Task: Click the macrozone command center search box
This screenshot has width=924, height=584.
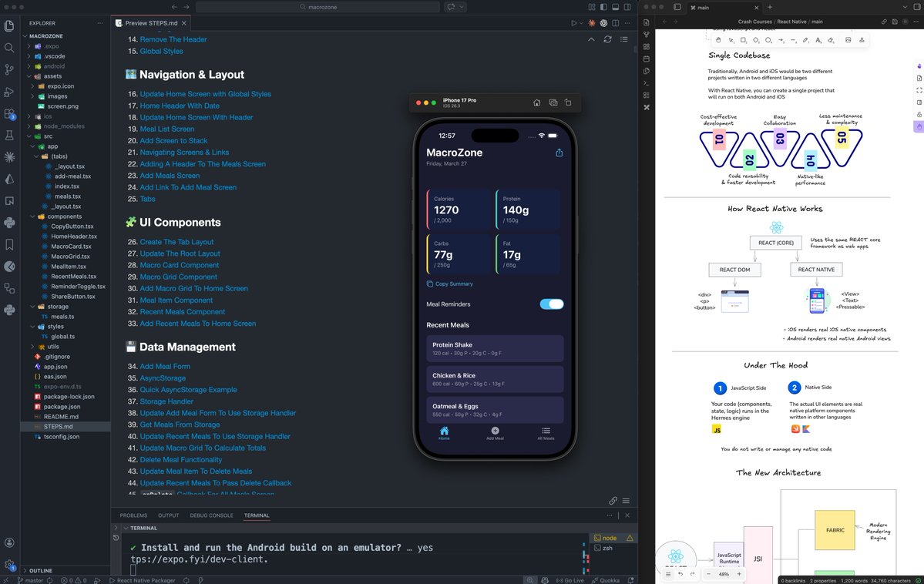Action: (x=318, y=7)
